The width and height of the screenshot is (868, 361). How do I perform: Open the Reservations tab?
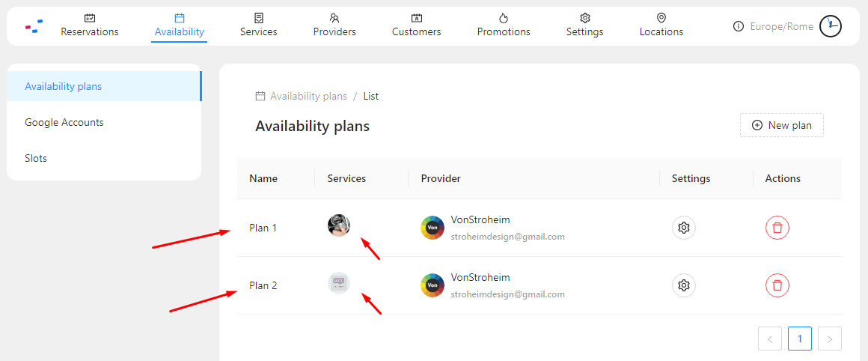(x=90, y=25)
